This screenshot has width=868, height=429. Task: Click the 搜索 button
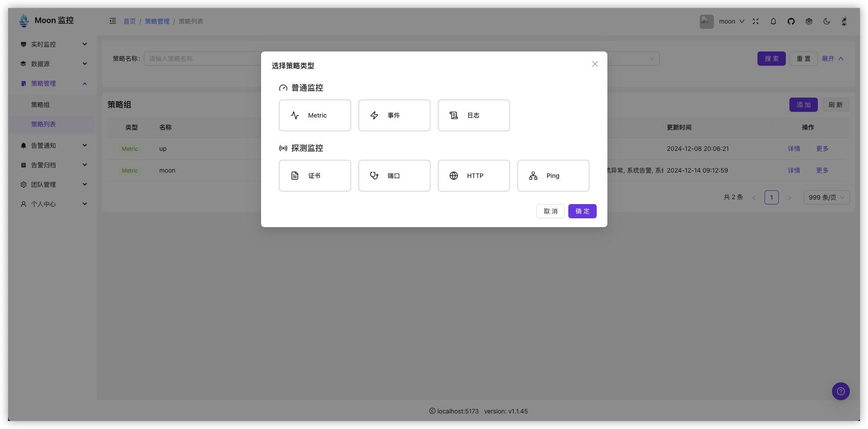[772, 59]
